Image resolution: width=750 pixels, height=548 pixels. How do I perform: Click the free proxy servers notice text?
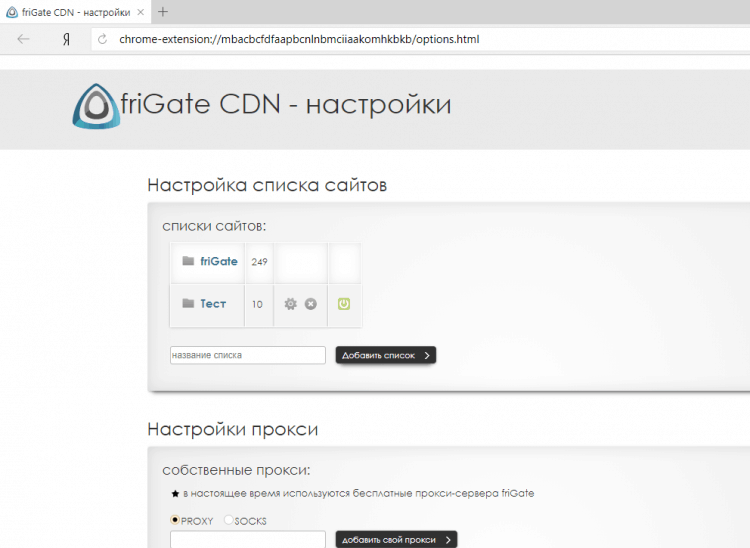coord(358,493)
